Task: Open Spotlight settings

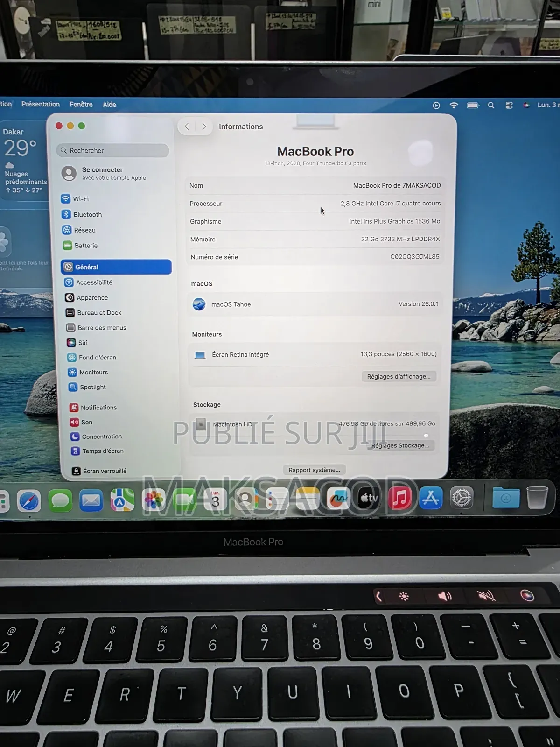Action: pos(87,387)
